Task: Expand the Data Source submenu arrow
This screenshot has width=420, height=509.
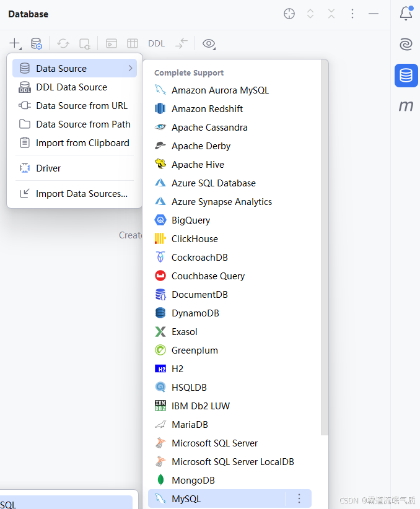Action: (x=130, y=69)
